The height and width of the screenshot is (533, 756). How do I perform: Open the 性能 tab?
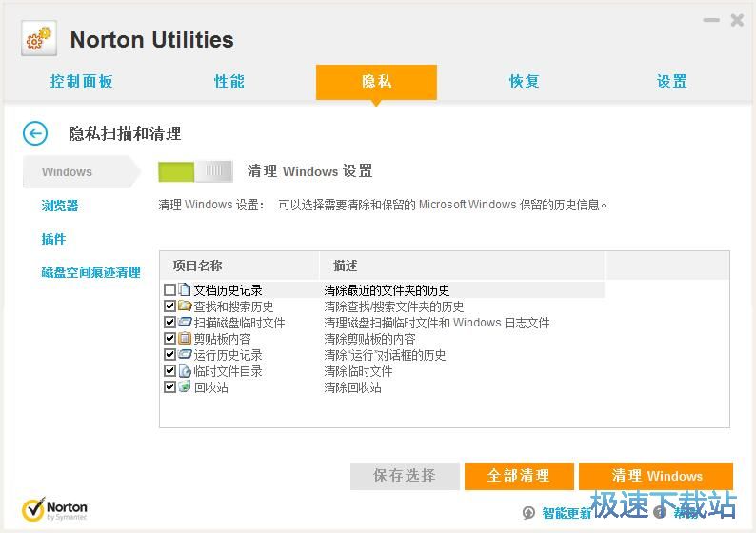pos(229,82)
